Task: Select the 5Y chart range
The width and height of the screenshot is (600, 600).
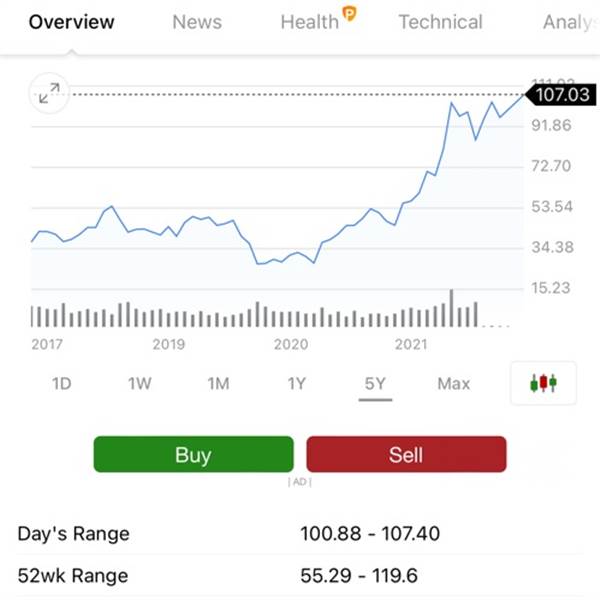Action: coord(375,383)
